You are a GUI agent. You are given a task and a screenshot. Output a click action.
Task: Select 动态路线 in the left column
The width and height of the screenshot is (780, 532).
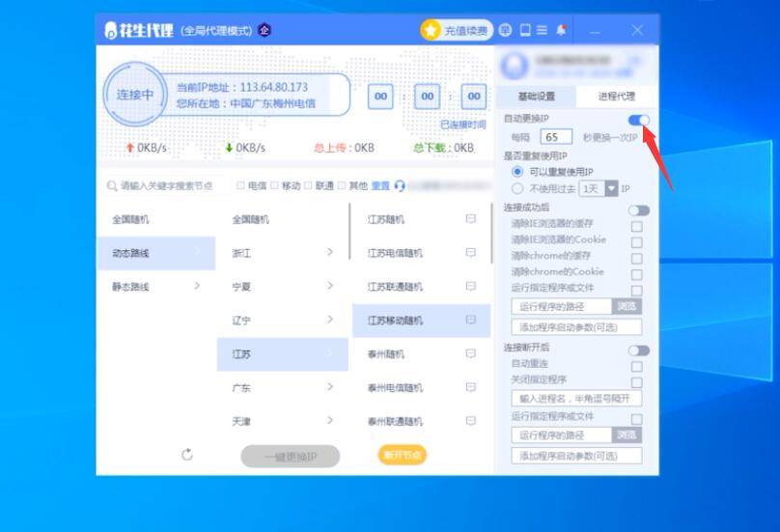156,253
